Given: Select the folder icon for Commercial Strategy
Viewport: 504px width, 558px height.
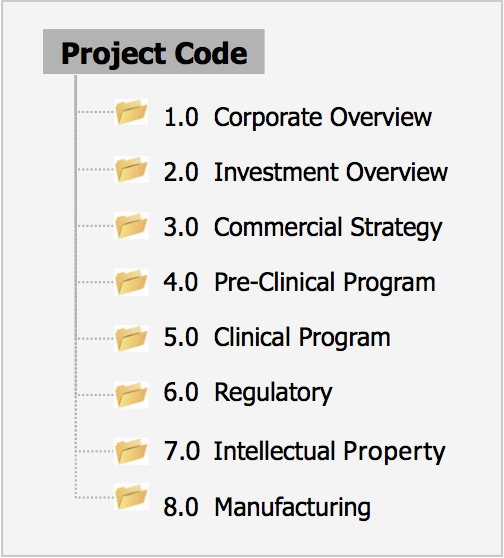Looking at the screenshot, I should point(131,225).
